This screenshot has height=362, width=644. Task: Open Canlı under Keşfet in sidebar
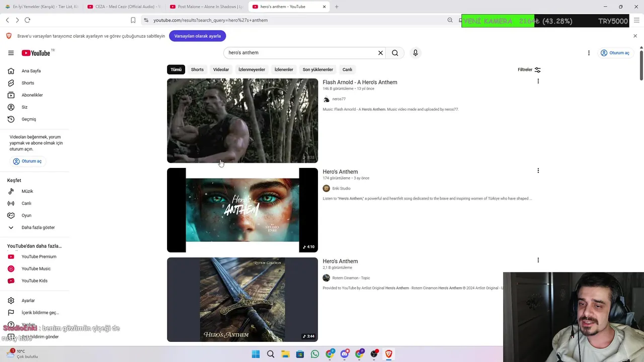(x=34, y=203)
